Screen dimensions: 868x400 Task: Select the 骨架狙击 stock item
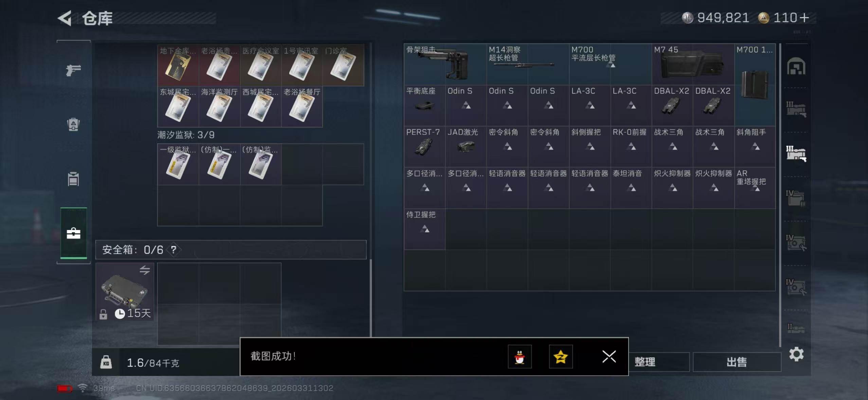click(445, 64)
